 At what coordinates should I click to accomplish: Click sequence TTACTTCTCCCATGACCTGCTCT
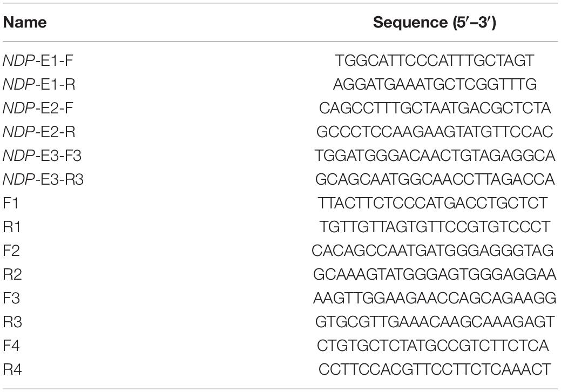(x=432, y=203)
